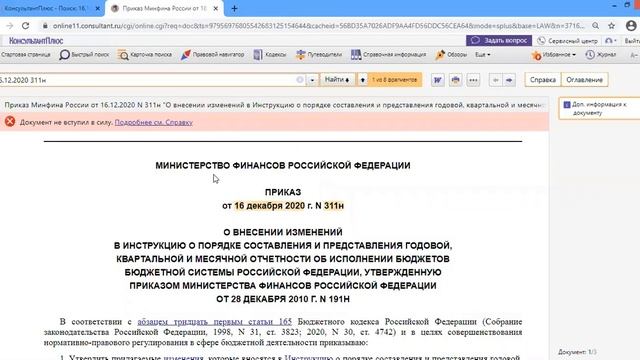Image resolution: width=640 pixels, height=360 pixels.
Task: Clear the document search field
Action: coord(300,80)
